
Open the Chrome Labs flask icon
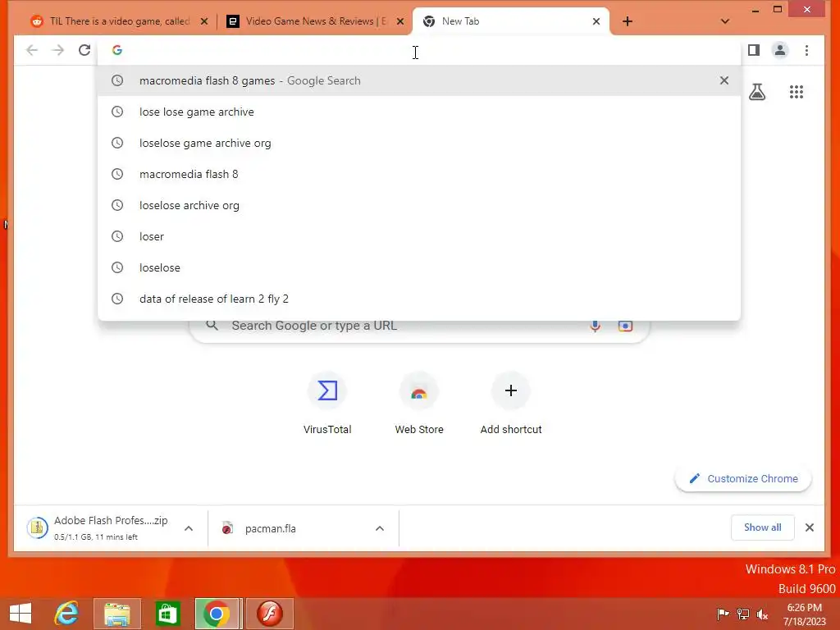(x=757, y=92)
